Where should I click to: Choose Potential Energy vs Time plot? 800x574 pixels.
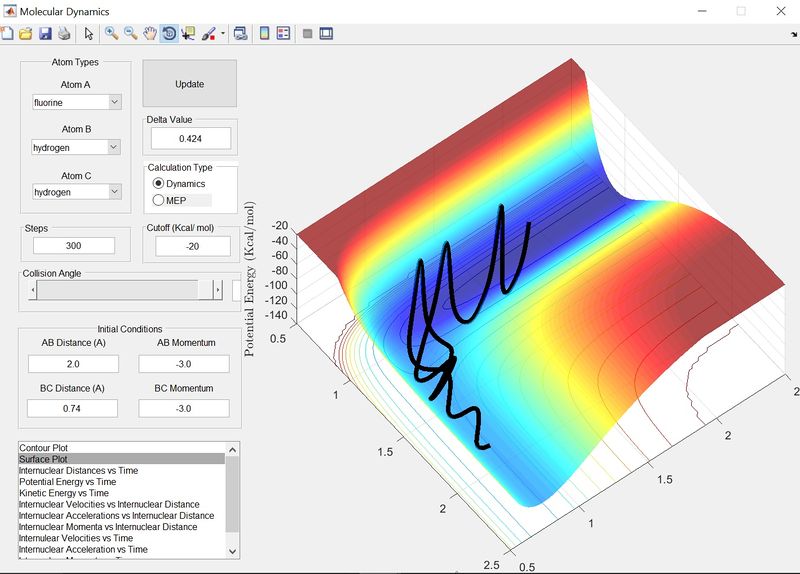click(66, 481)
